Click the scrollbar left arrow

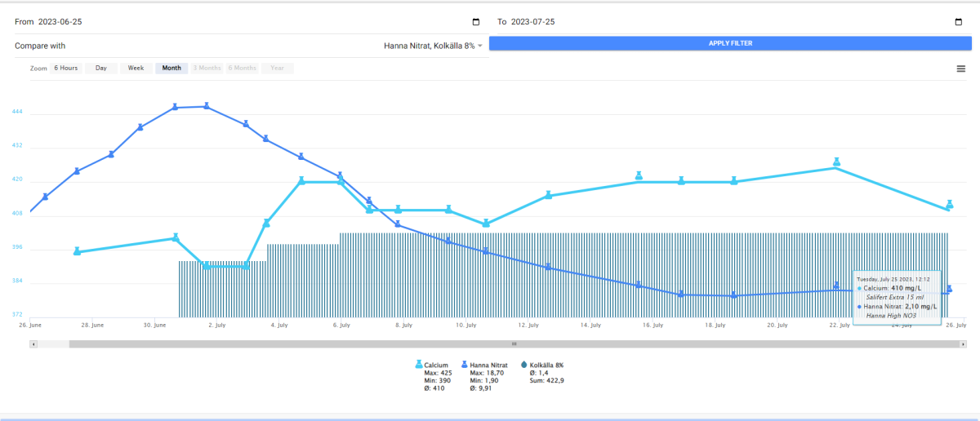[x=33, y=344]
